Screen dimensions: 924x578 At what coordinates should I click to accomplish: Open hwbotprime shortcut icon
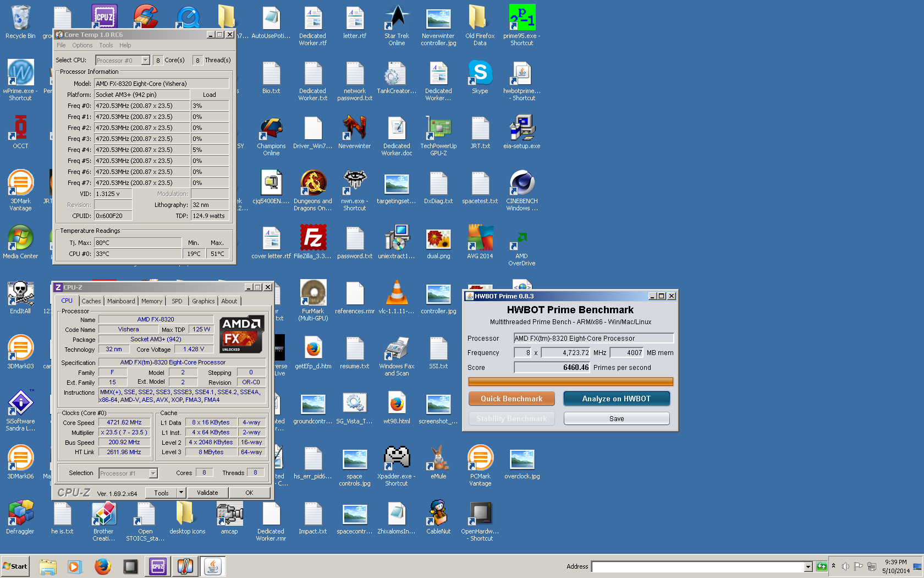click(522, 80)
